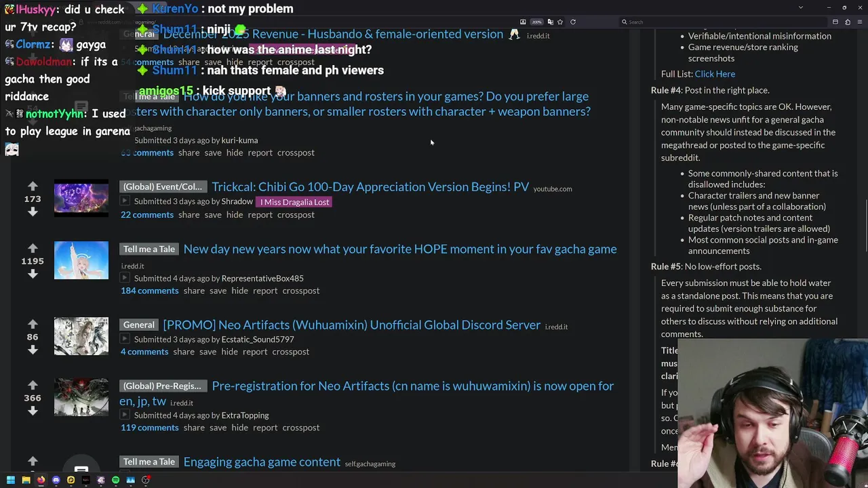868x488 pixels.
Task: Open Neo Artifacts pre-registration post thumbnail
Action: [x=81, y=397]
